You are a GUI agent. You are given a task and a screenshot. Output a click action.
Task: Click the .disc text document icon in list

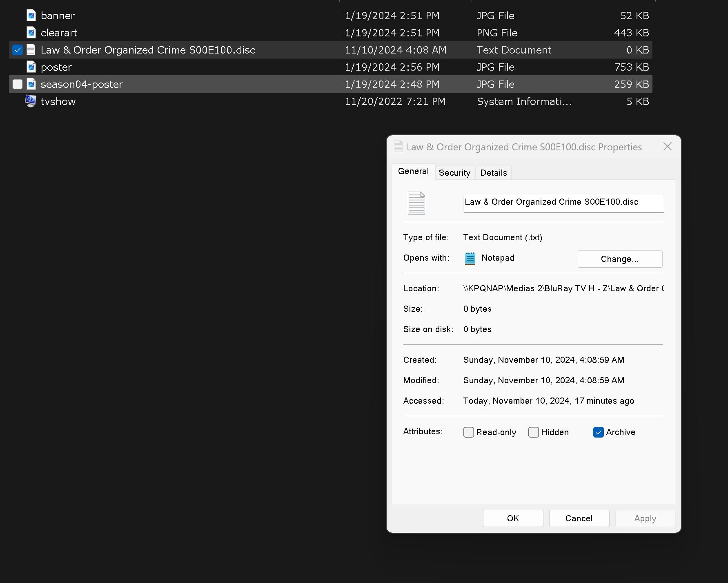[31, 50]
